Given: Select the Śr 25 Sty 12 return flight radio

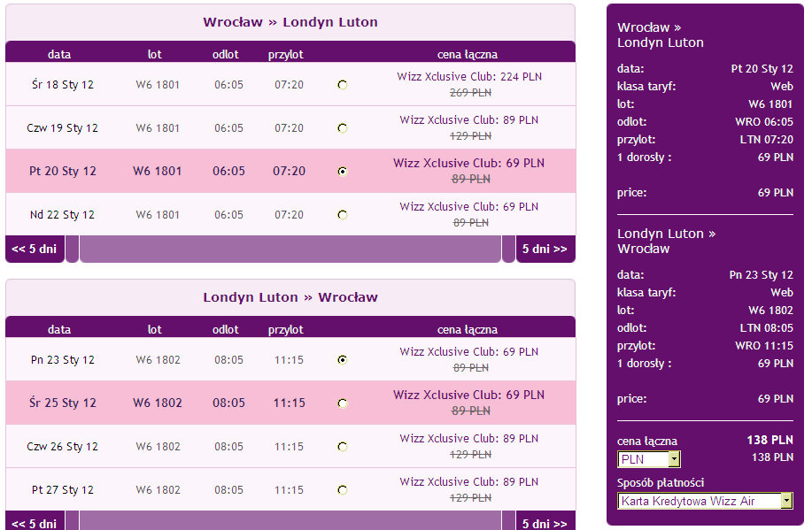Looking at the screenshot, I should 343,403.
